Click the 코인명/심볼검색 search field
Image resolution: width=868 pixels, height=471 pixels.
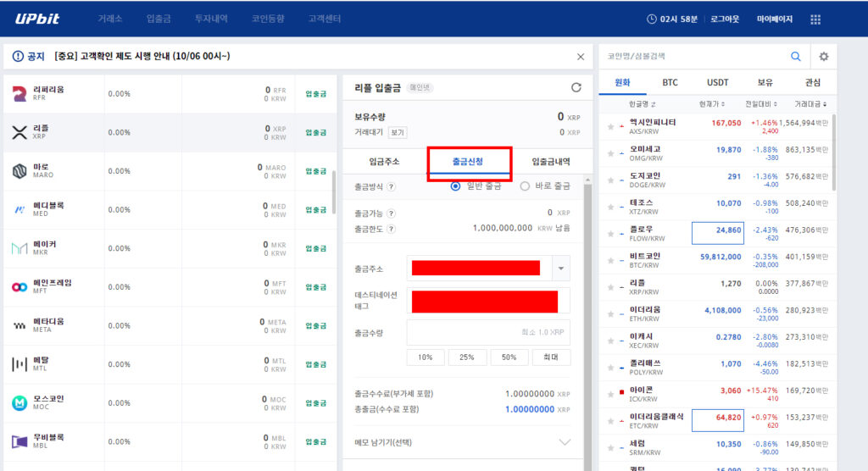695,57
